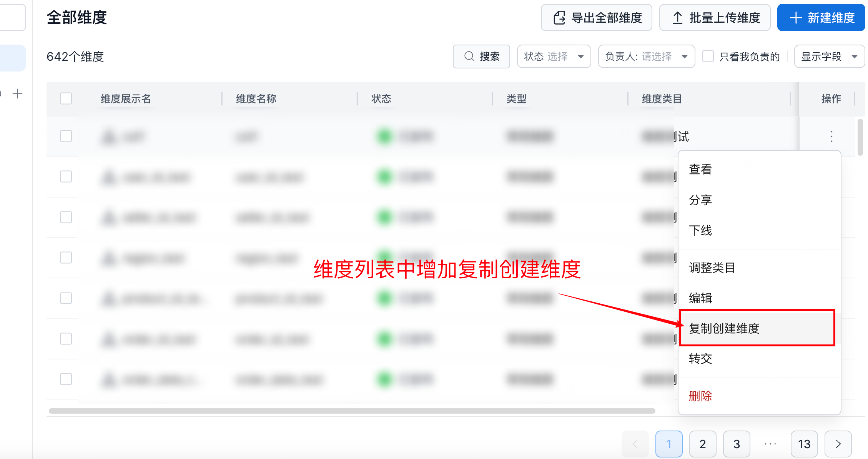Screen dimensions: 868x459
Task: Click blue 新建维度 plus button
Action: coord(821,18)
